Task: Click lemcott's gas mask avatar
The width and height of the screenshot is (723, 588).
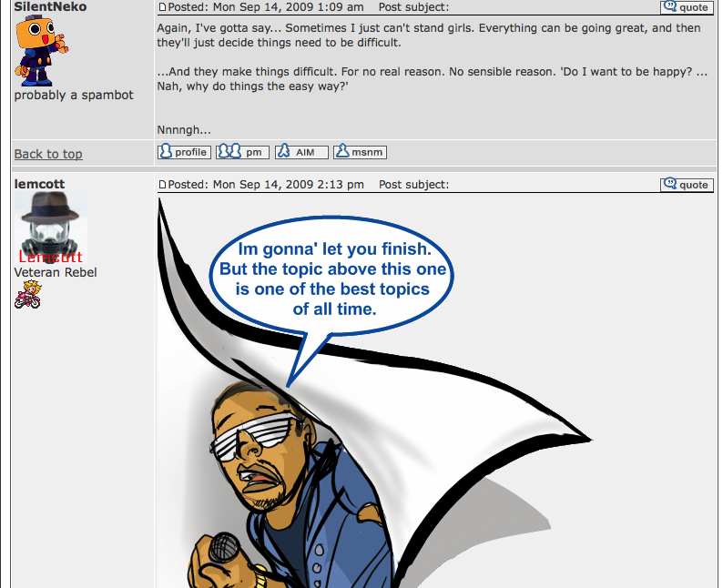Action: pos(51,228)
